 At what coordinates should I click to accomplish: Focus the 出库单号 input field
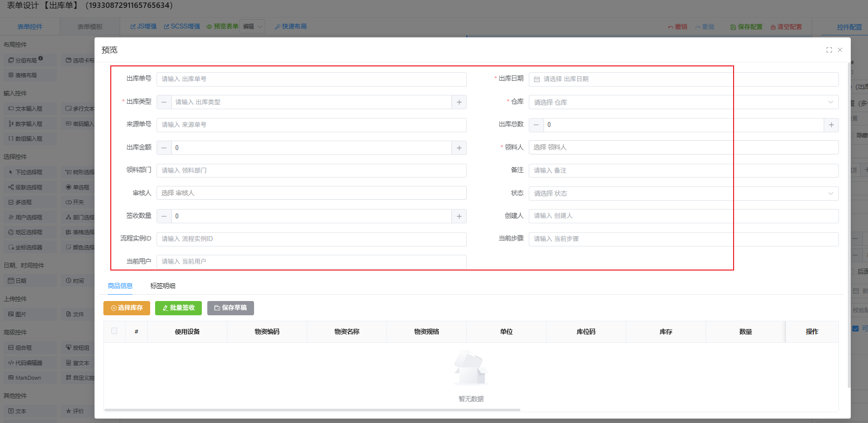(x=311, y=79)
